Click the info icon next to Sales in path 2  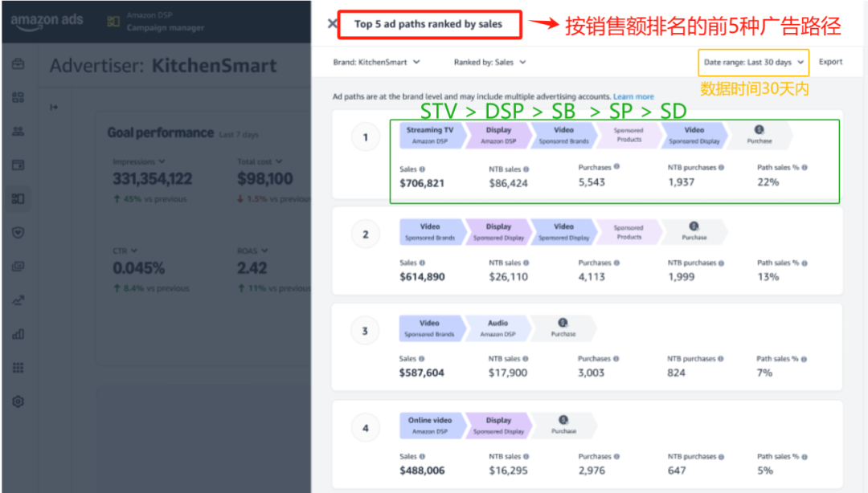pyautogui.click(x=423, y=263)
